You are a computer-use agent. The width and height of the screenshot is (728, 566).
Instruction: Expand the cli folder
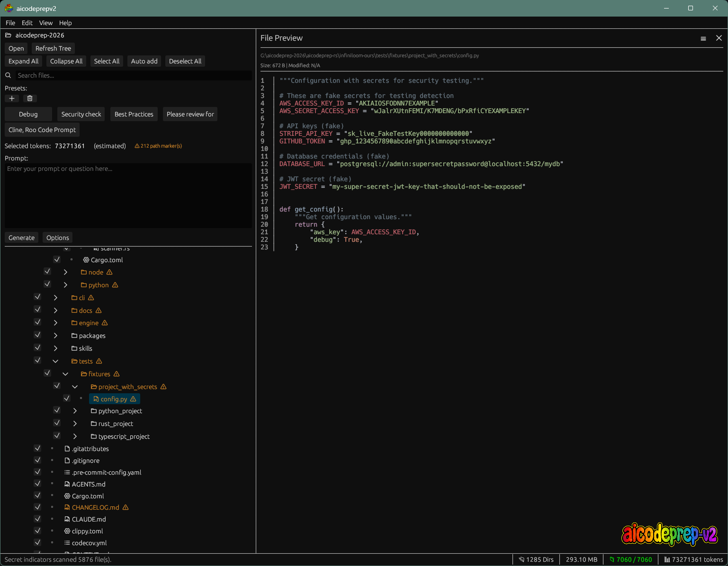(x=55, y=298)
